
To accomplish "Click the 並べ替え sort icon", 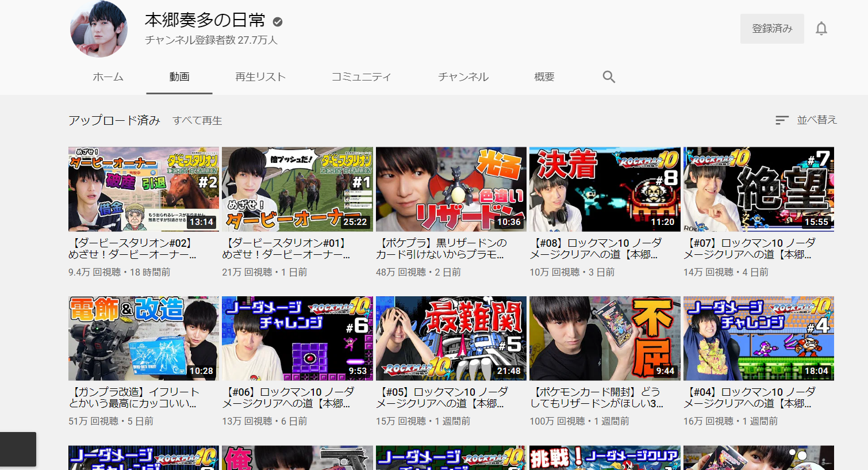I will click(782, 120).
